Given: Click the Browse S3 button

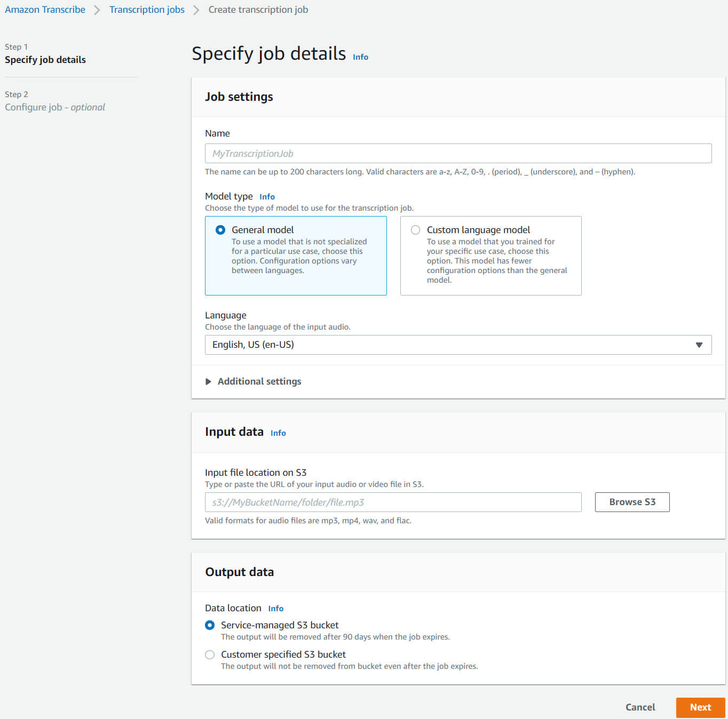Looking at the screenshot, I should 632,502.
